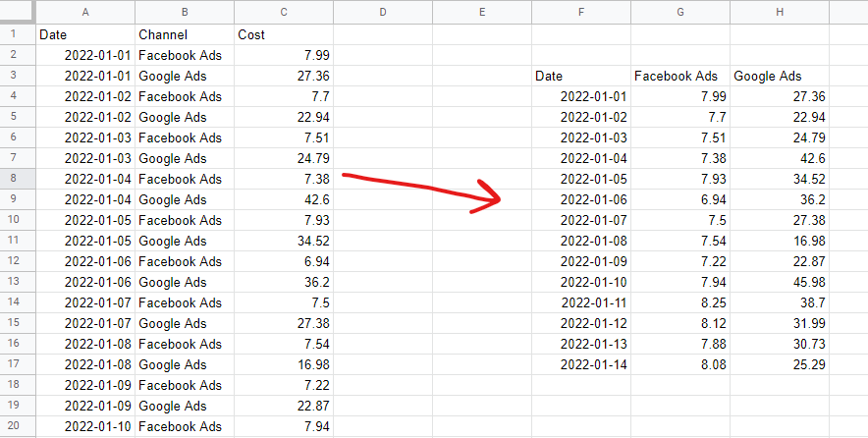Image resolution: width=868 pixels, height=438 pixels.
Task: Select the column C header
Action: click(x=284, y=12)
